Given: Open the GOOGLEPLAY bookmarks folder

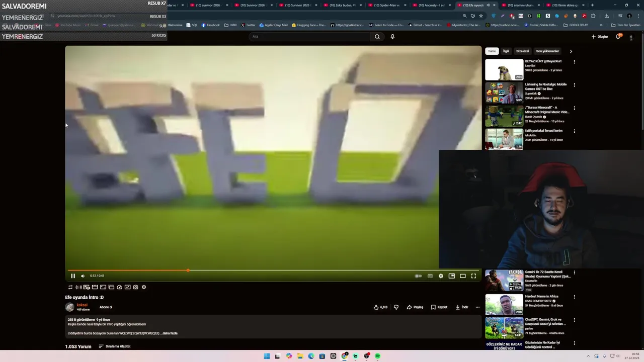Looking at the screenshot, I should 576,25.
